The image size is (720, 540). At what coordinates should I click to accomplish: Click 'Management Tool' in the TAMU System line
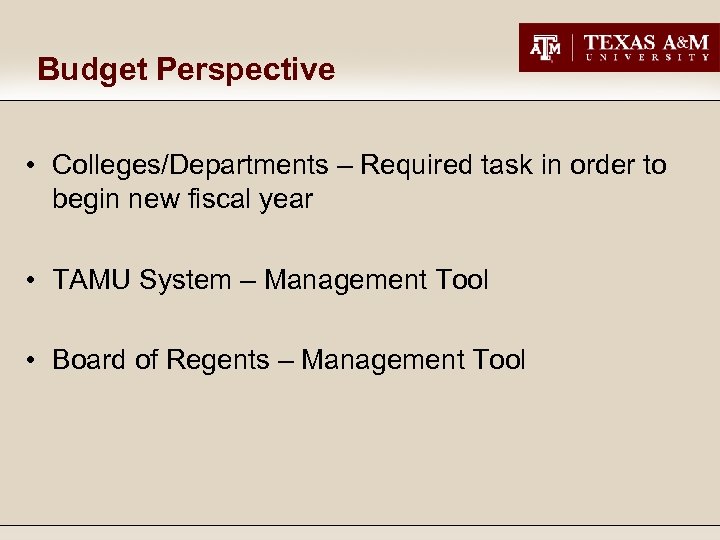(376, 280)
